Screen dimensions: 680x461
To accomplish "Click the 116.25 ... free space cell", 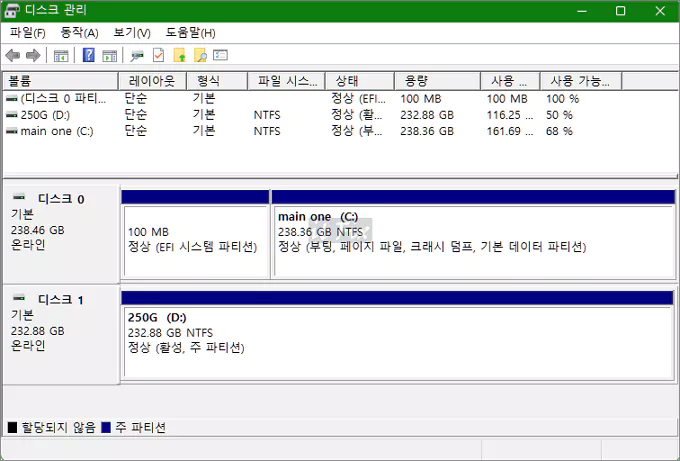I will click(510, 115).
